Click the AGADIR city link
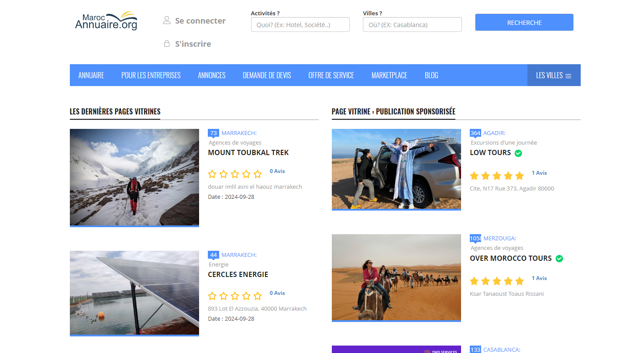This screenshot has height=353, width=644. tap(494, 133)
